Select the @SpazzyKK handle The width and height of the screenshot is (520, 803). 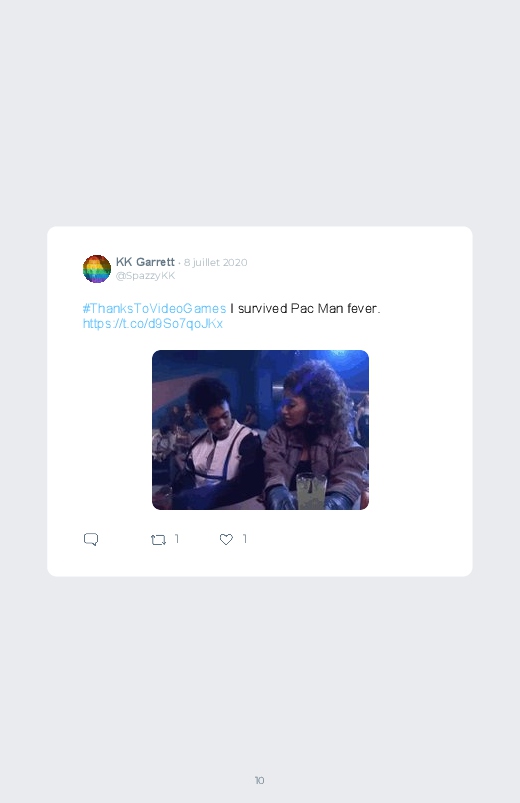(x=145, y=276)
